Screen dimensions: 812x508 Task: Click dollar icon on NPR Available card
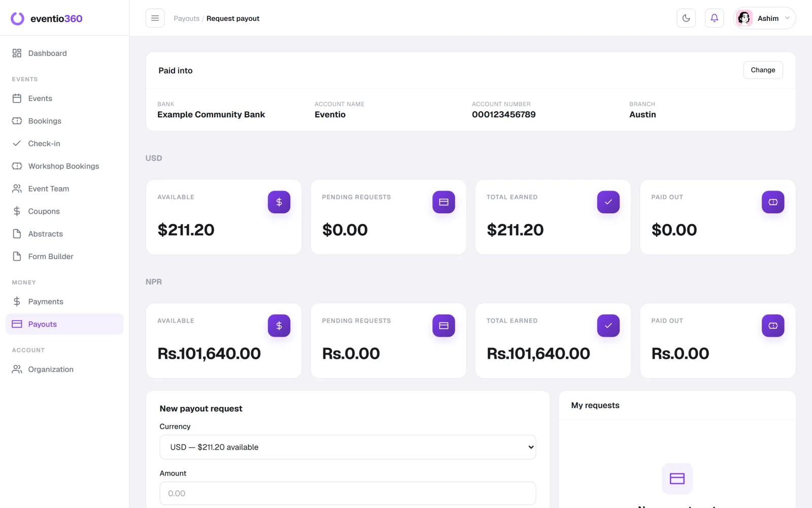279,326
